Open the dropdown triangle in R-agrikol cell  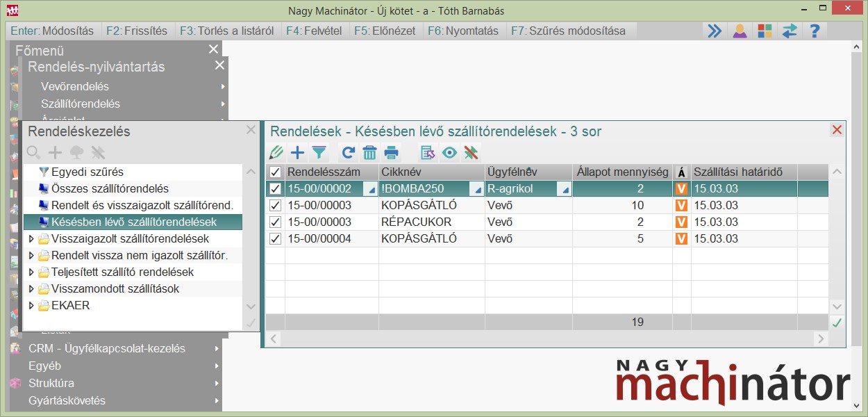click(564, 189)
